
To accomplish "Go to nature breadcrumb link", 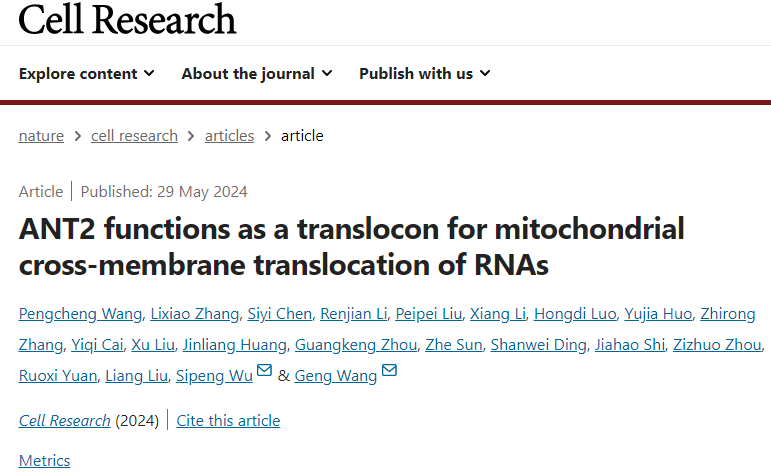I will tap(41, 135).
